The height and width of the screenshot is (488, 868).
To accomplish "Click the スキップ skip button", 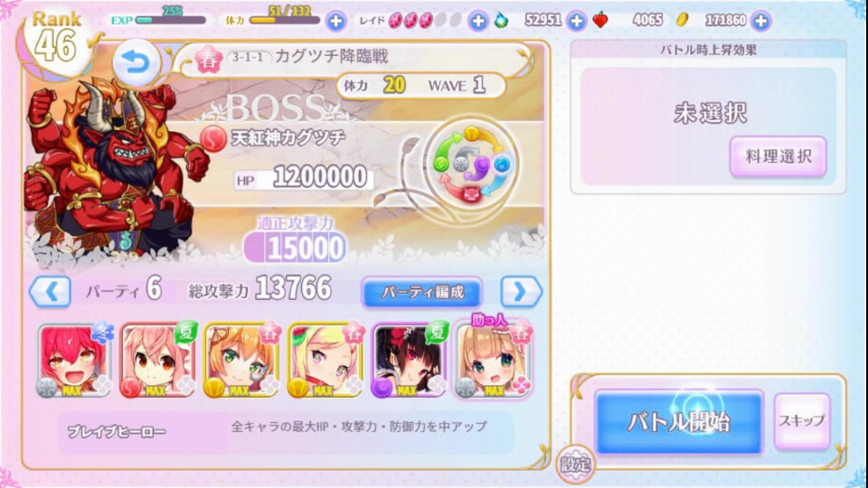I will [x=802, y=420].
